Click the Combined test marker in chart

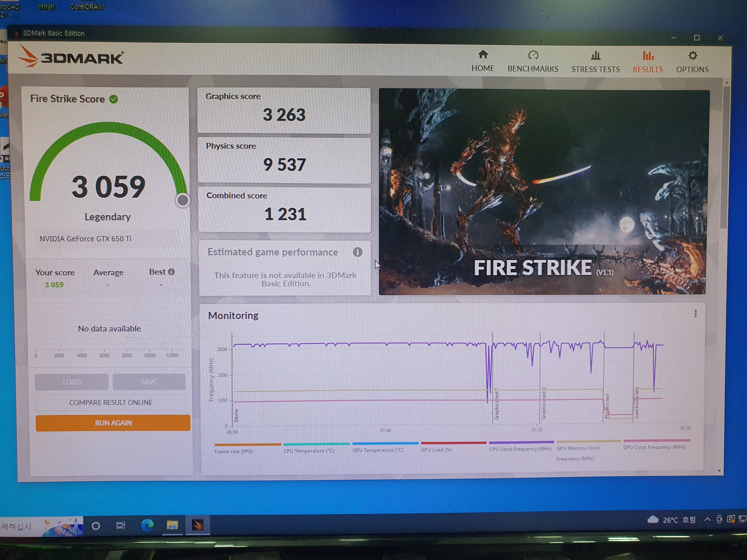click(x=637, y=402)
